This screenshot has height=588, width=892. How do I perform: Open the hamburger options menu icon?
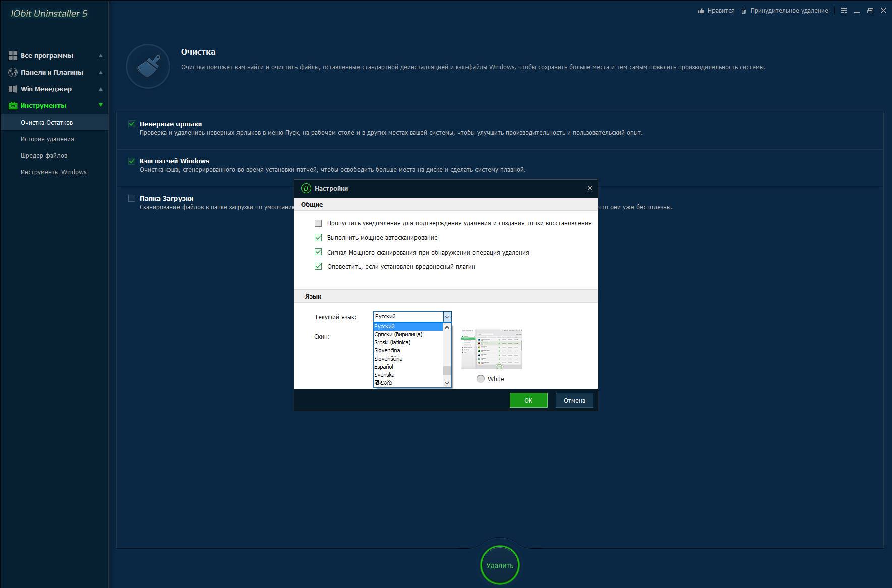(x=844, y=11)
